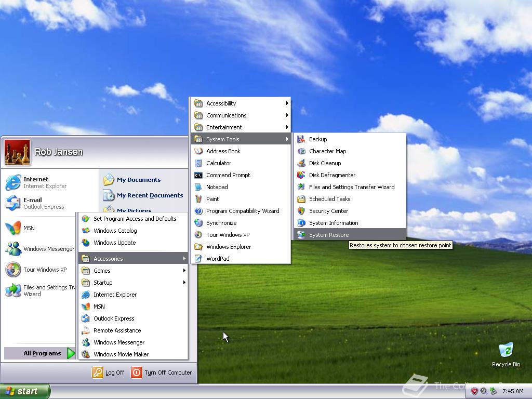Expand the Accessibility submenu arrow

pos(287,103)
